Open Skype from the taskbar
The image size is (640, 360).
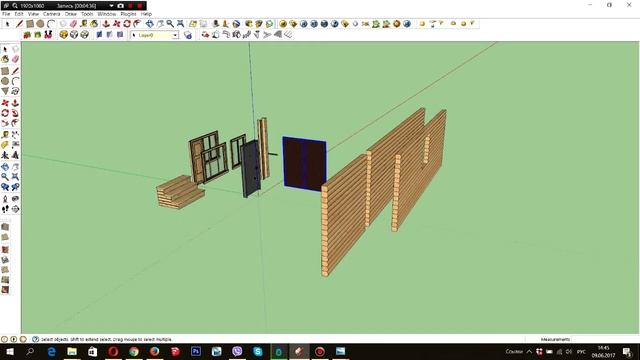pos(258,351)
